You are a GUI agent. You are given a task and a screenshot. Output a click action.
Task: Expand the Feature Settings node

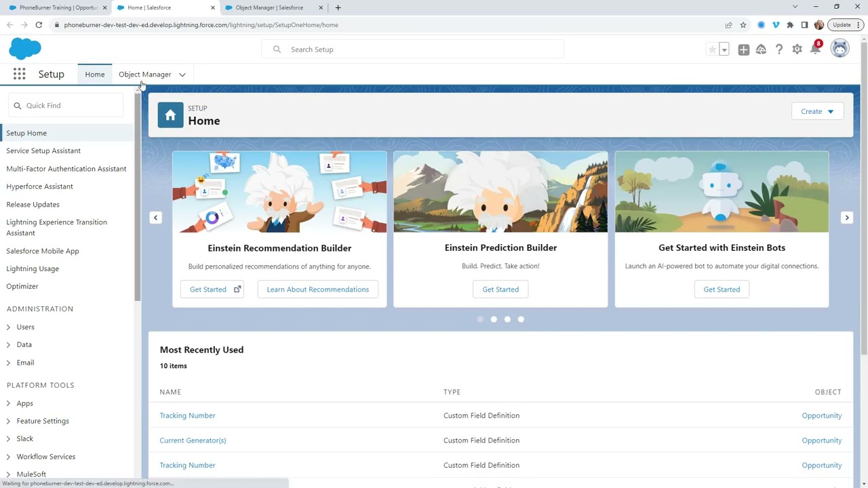8,422
